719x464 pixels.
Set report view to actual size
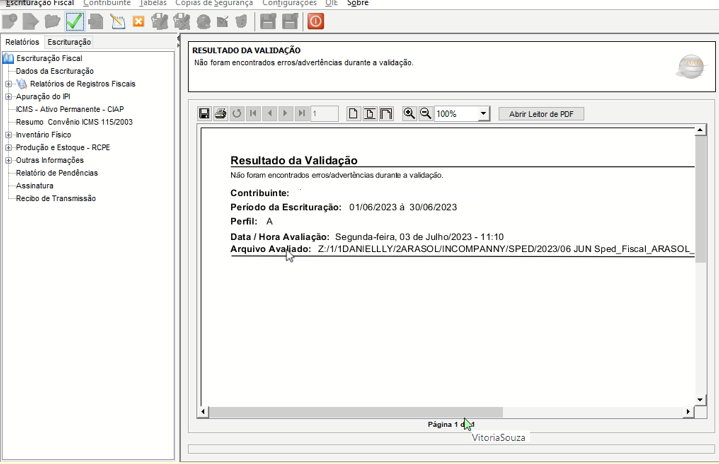(x=353, y=113)
